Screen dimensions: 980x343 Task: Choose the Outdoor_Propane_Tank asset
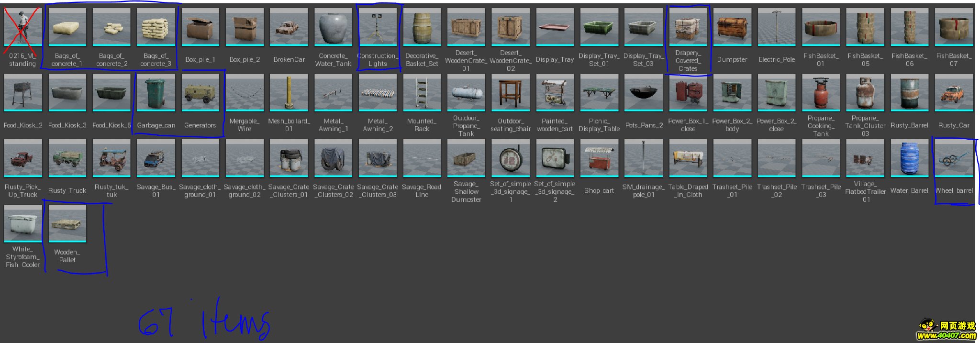point(466,92)
